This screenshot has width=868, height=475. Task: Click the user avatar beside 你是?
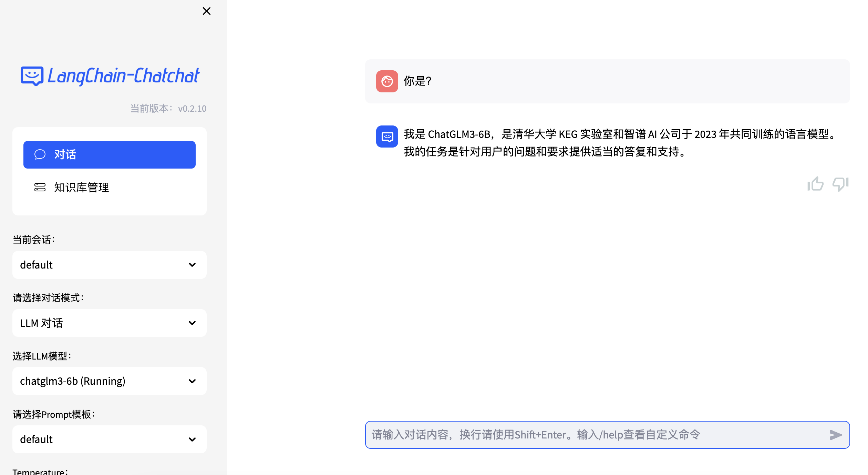click(387, 81)
